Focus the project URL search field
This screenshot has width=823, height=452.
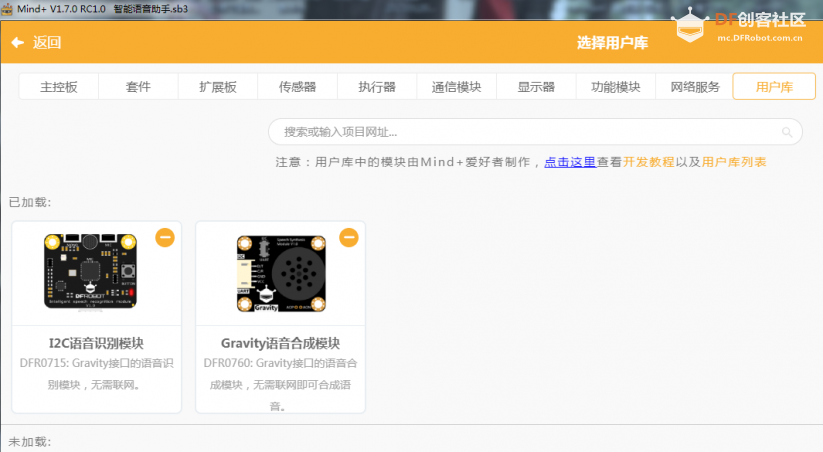535,132
